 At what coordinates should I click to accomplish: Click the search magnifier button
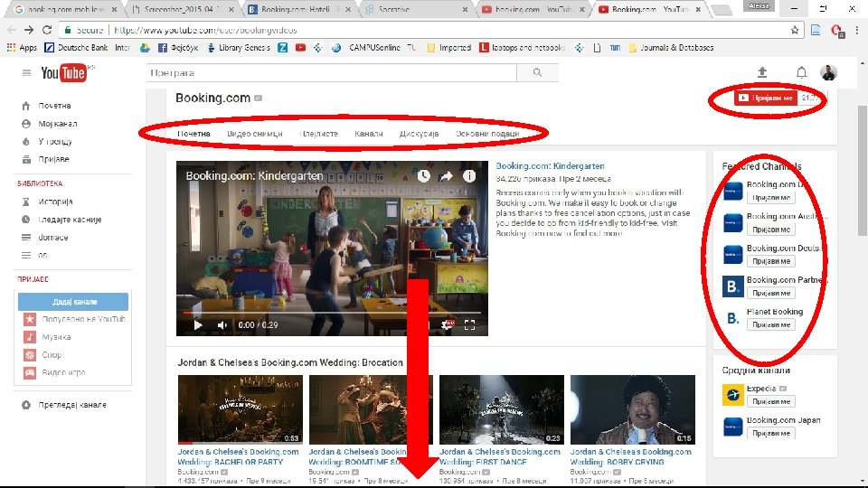(537, 72)
